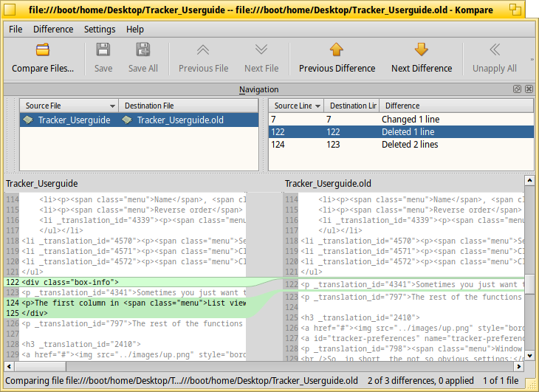This screenshot has height=392, width=539.
Task: Select the 'Changed 1 line' difference row
Action: tap(401, 119)
